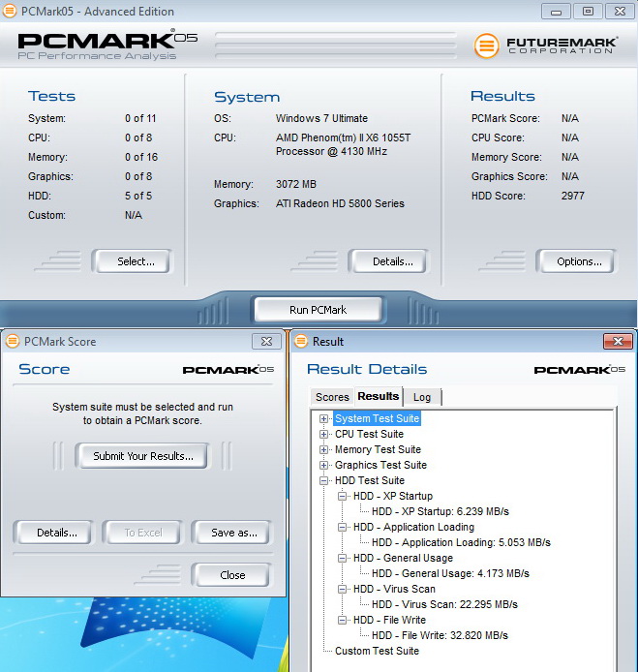Select 'HDD - Application Loading: 5.053 MB/s' result
Screen dimensions: 638x672
pyautogui.click(x=461, y=542)
